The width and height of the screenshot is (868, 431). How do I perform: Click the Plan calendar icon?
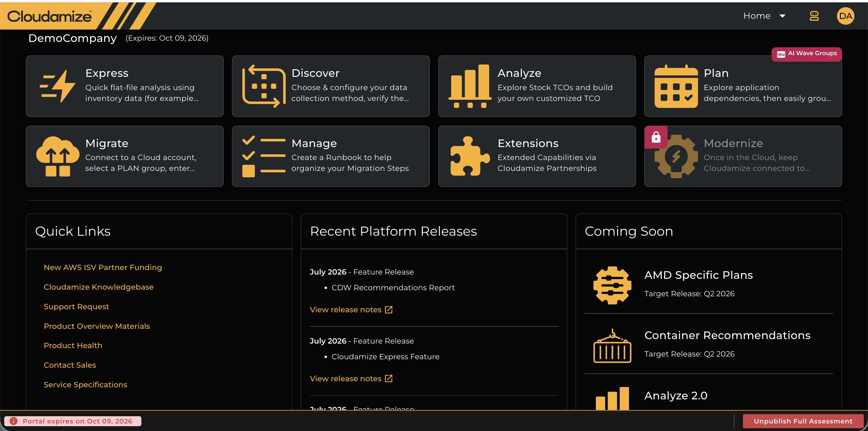676,86
